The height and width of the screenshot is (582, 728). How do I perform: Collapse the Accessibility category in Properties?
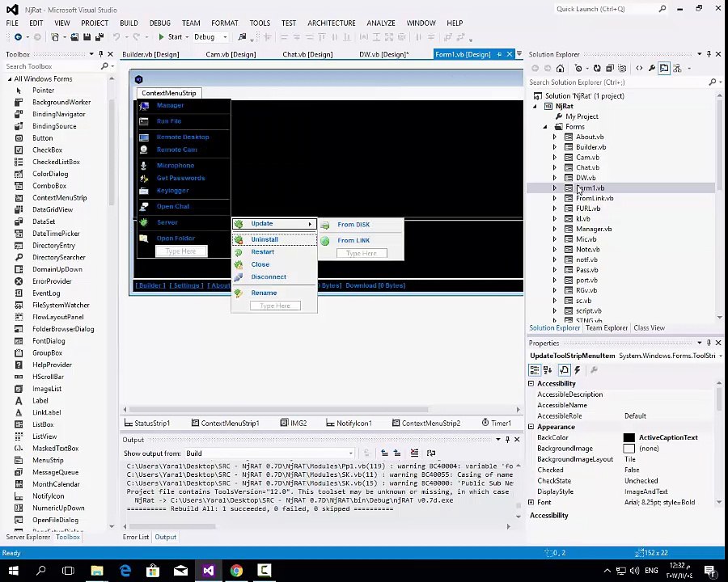531,383
